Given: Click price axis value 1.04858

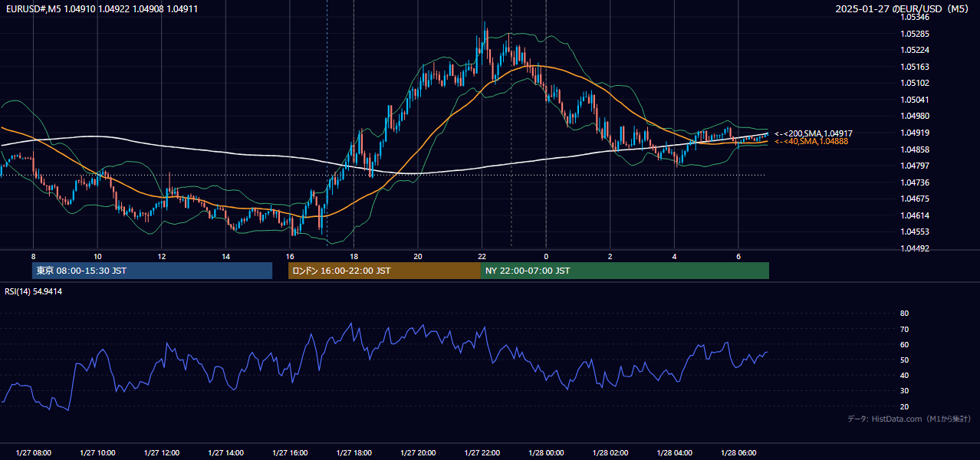Looking at the screenshot, I should click(914, 149).
